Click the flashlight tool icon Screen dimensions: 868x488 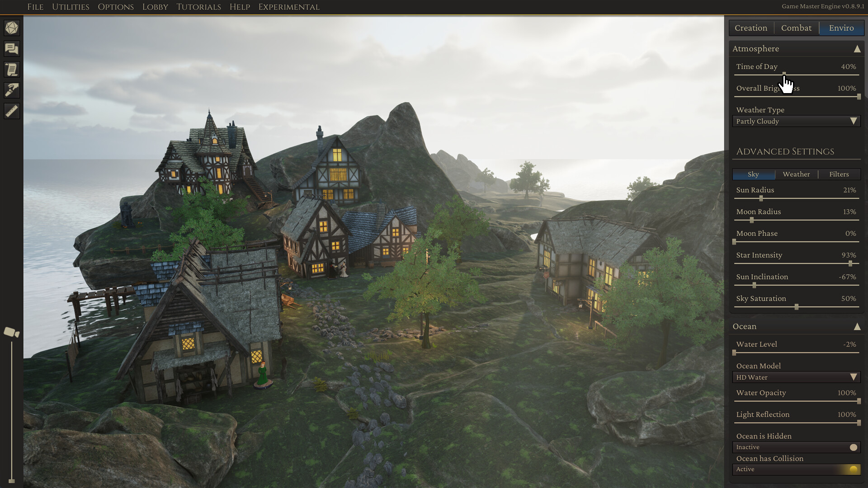11,90
